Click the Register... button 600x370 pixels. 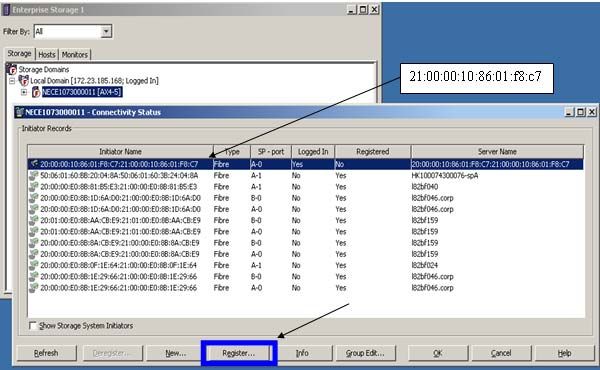click(239, 353)
